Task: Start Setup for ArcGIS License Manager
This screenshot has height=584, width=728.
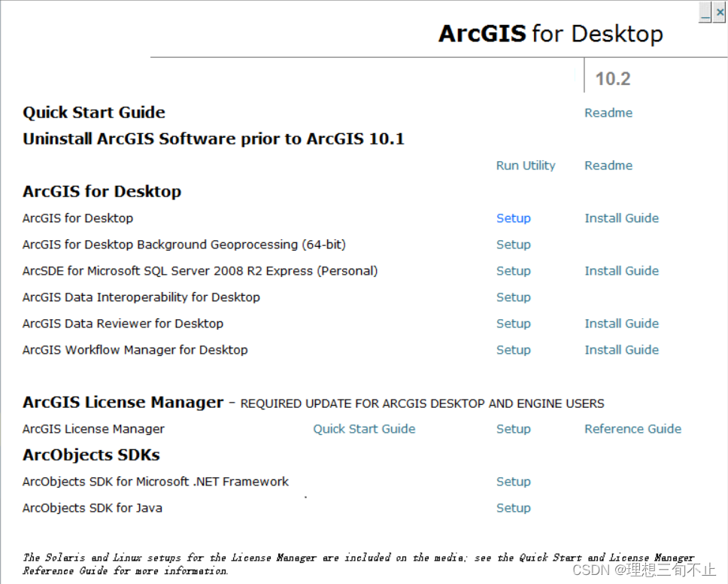Action: tap(514, 429)
